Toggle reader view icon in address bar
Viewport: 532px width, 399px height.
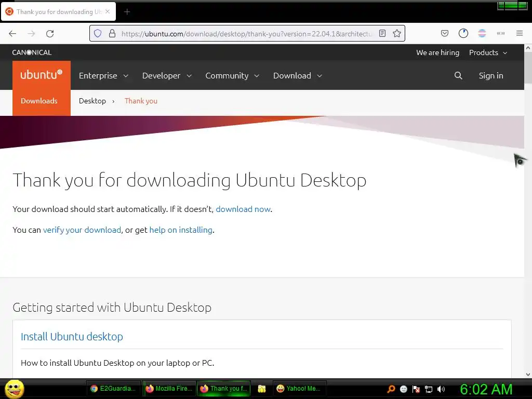coord(382,33)
